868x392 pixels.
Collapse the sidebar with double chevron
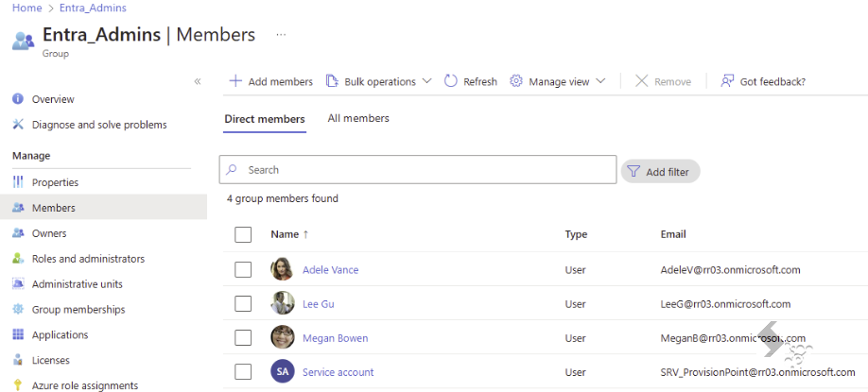[198, 82]
